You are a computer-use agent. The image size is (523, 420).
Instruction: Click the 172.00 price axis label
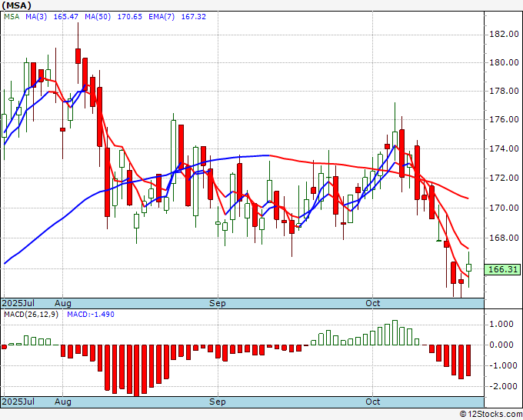coord(504,178)
